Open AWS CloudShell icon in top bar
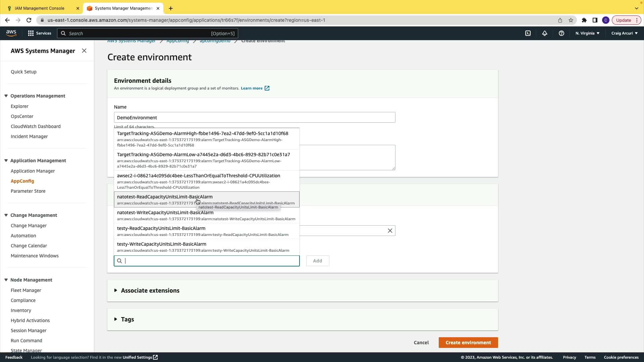 coord(528,33)
